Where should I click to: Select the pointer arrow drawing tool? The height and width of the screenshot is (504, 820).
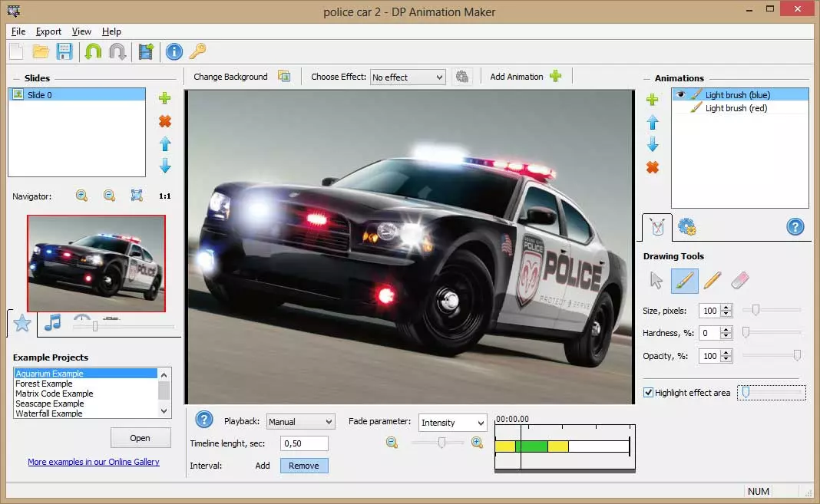click(x=656, y=281)
